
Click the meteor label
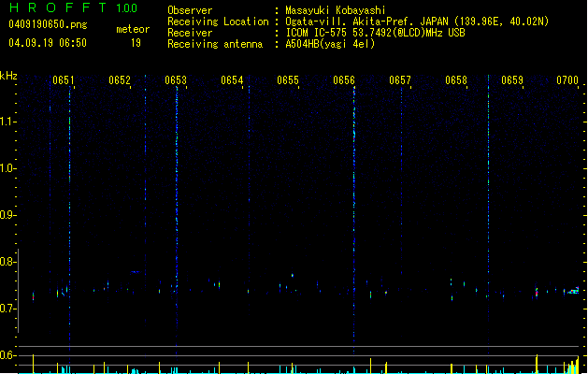pos(133,29)
